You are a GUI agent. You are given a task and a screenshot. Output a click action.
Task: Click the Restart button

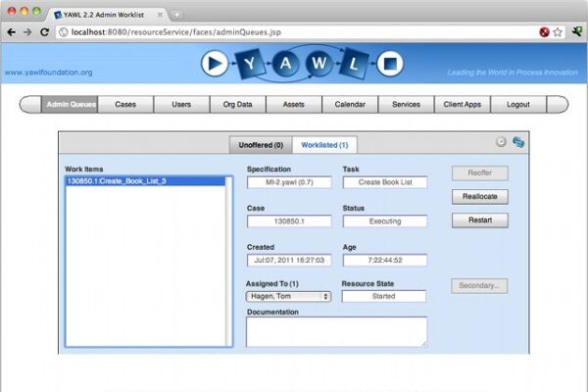tap(479, 220)
